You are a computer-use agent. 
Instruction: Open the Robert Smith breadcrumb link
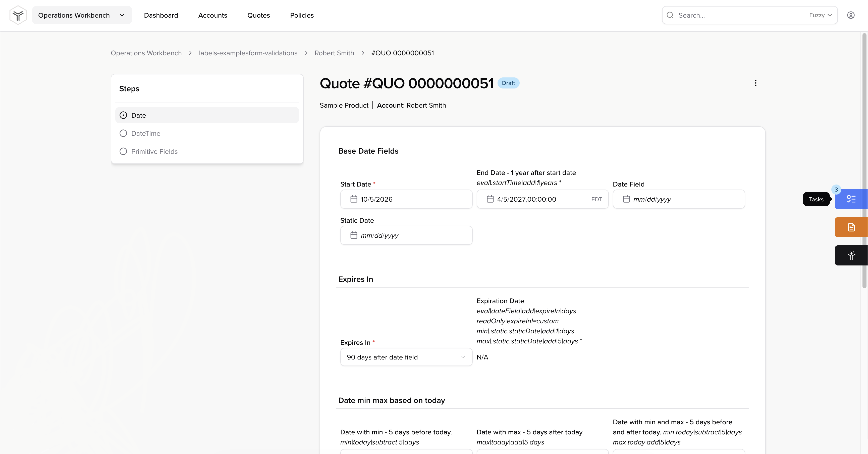pyautogui.click(x=334, y=53)
